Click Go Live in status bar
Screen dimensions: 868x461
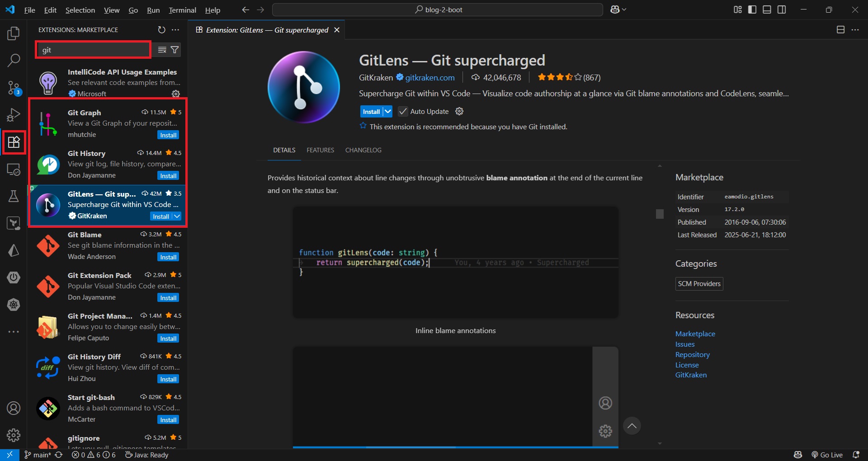(x=827, y=455)
